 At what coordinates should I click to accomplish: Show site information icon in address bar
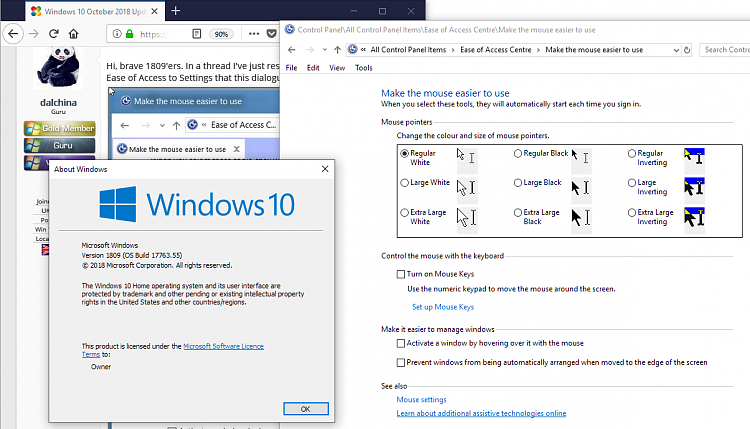pos(117,34)
